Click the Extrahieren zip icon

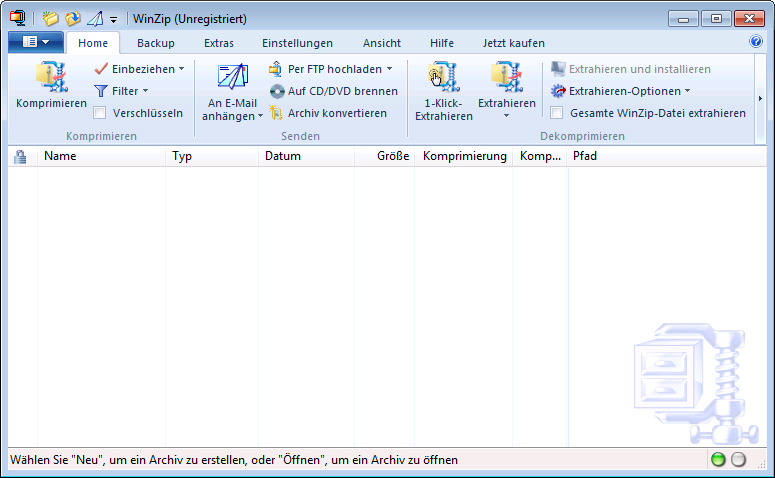507,77
